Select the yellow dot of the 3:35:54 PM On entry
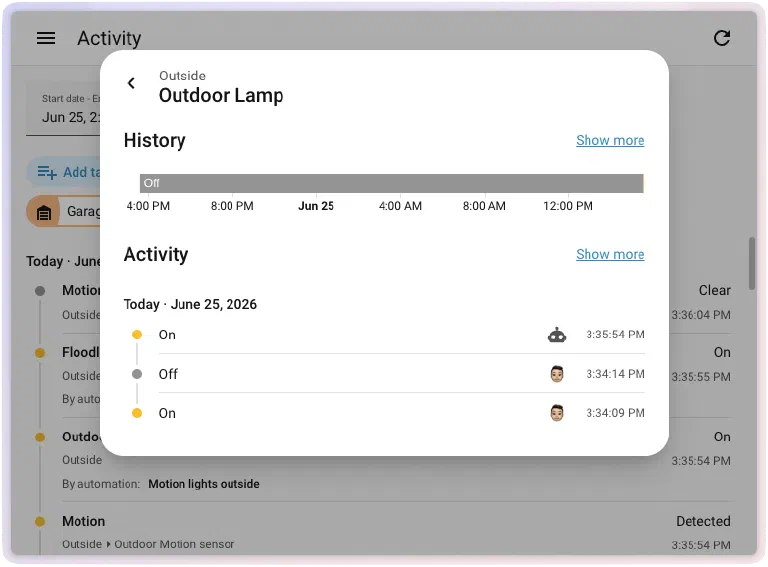 pyautogui.click(x=137, y=335)
